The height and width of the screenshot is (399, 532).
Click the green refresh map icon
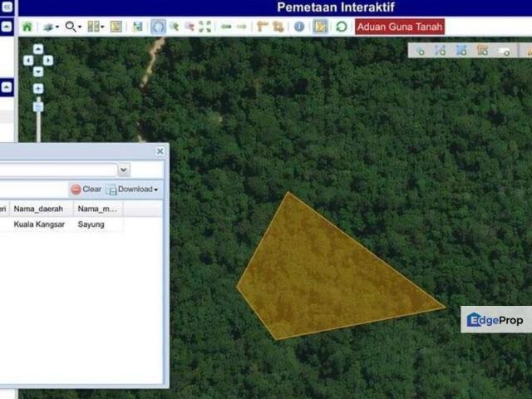341,27
